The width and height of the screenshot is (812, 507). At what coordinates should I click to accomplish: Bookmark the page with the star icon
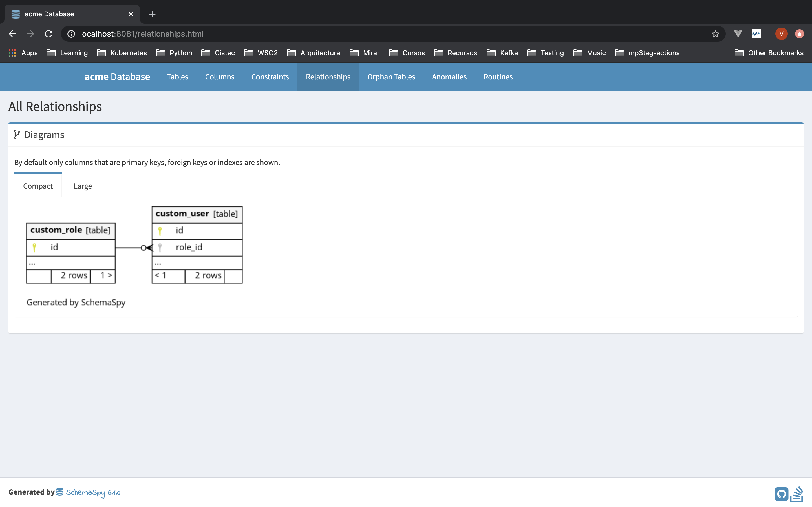(x=715, y=34)
